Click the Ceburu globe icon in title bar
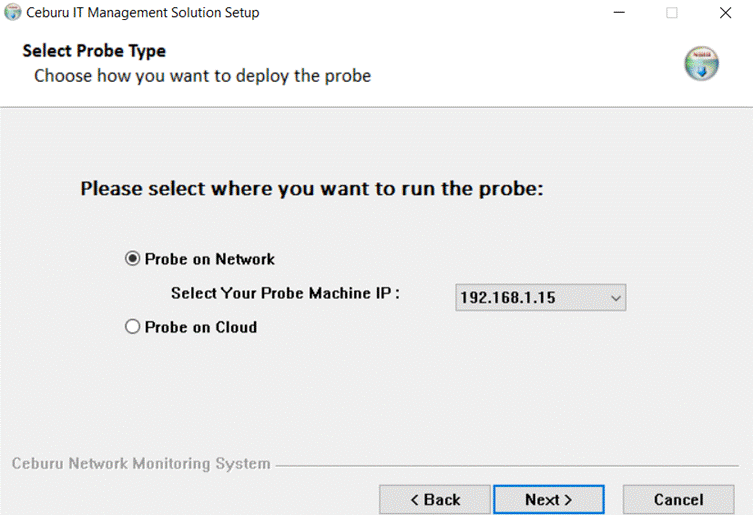 point(12,12)
